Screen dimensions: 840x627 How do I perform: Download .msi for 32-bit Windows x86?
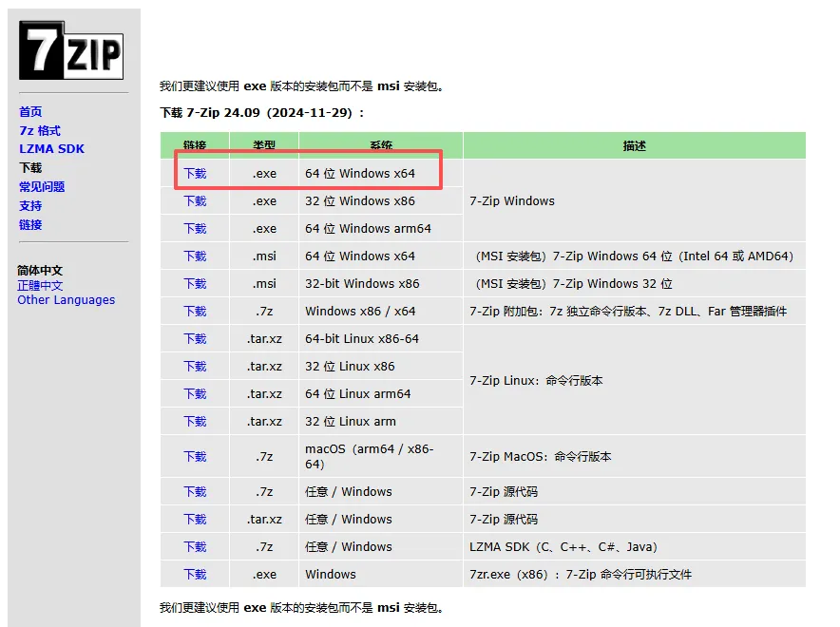click(195, 284)
